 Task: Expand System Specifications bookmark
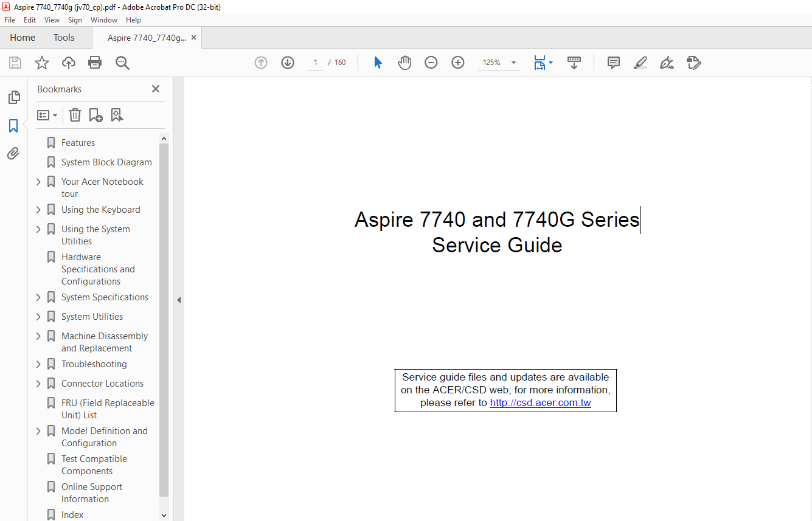(38, 297)
